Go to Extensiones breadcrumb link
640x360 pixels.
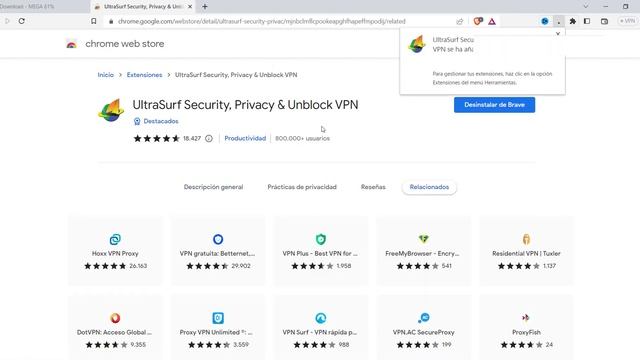click(144, 75)
